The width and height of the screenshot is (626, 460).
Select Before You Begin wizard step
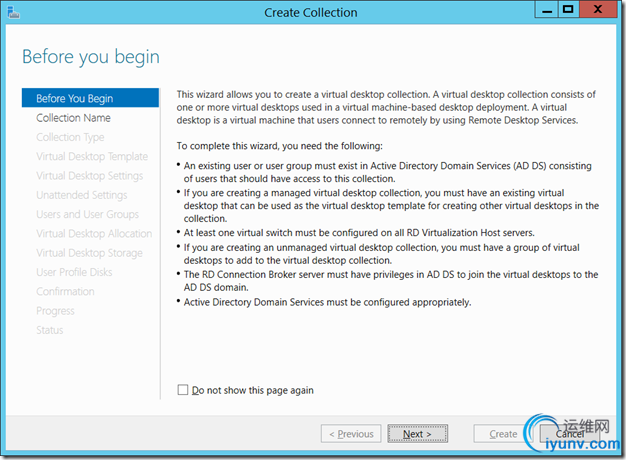90,98
